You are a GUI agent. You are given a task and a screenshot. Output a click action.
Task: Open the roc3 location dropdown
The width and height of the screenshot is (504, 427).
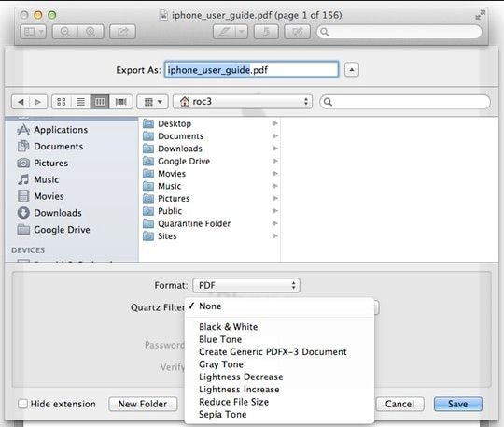point(243,102)
